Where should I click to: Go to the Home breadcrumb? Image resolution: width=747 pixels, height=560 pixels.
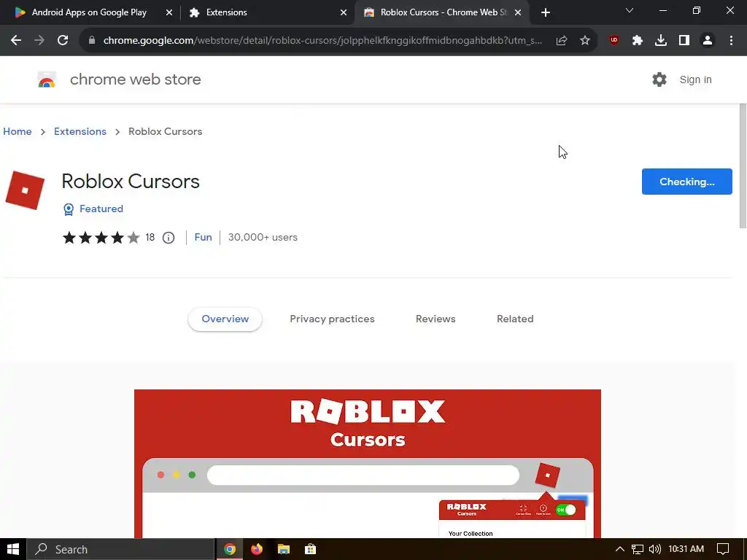coord(18,131)
